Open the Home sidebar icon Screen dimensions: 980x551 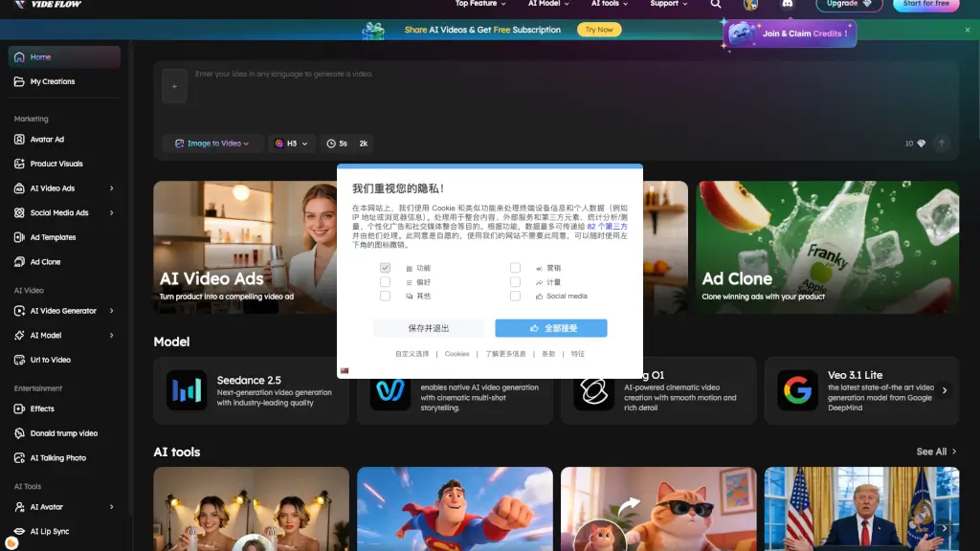click(19, 56)
